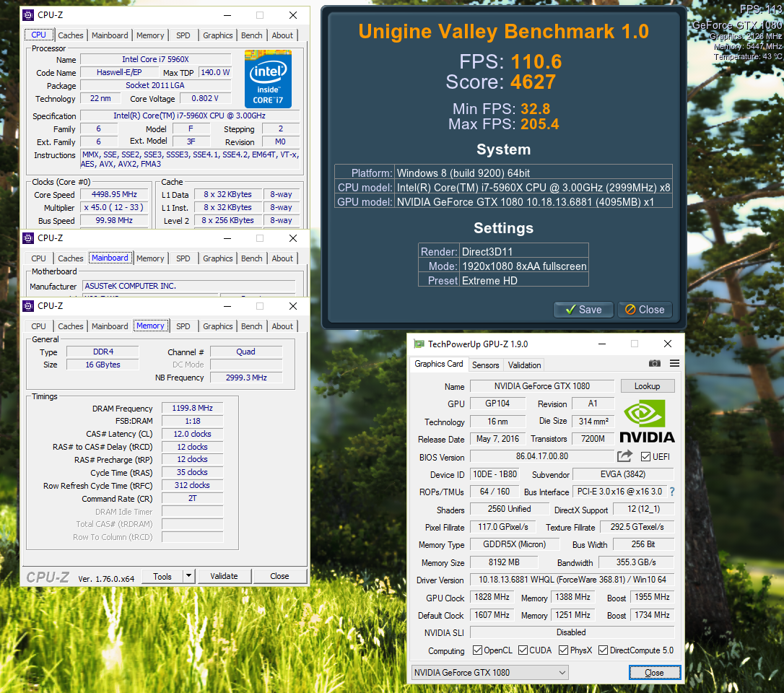The width and height of the screenshot is (784, 693).
Task: Click the Intel Core i7 5960X name field
Action: pos(155,59)
